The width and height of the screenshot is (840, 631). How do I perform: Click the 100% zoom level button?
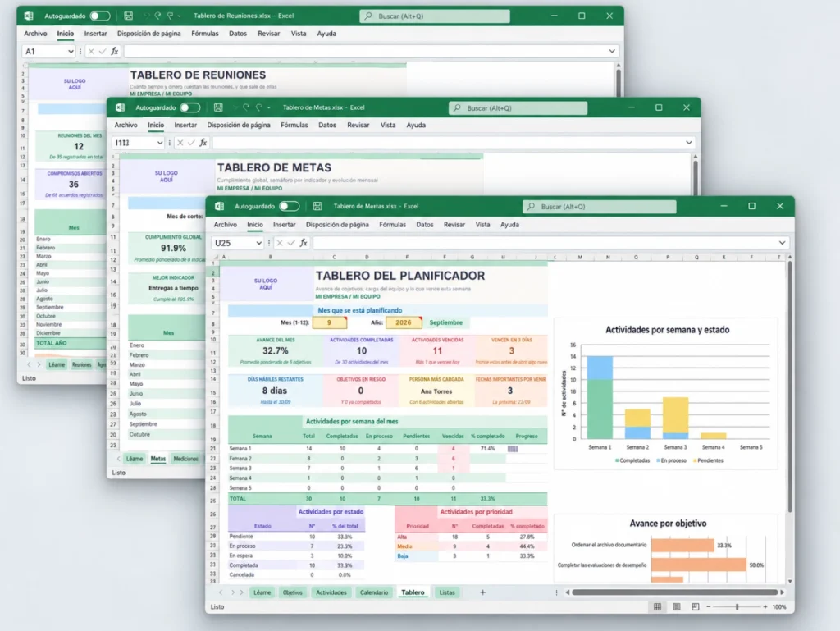(779, 607)
